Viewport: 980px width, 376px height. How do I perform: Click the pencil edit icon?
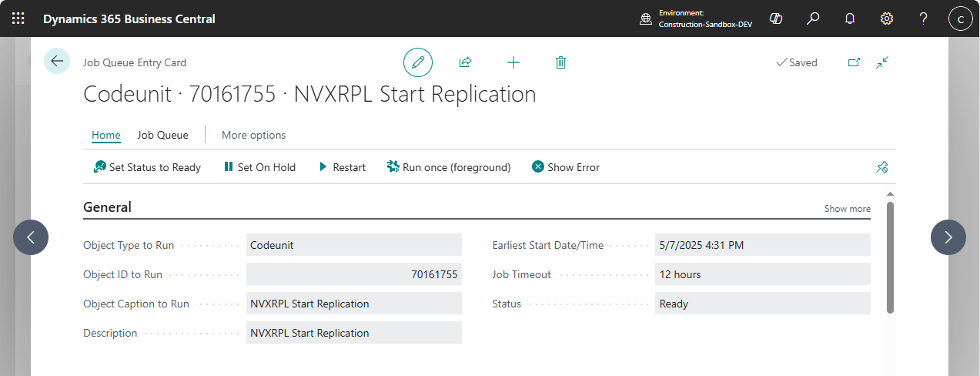[x=418, y=62]
